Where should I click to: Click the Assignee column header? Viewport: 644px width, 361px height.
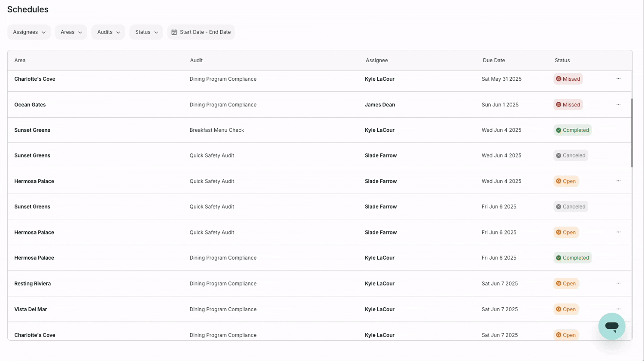click(377, 61)
